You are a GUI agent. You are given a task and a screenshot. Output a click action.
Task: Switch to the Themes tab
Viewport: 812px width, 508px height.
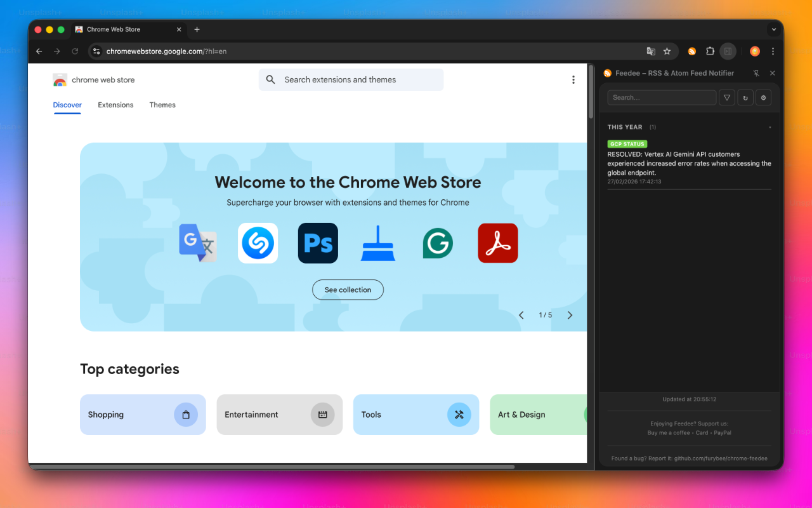coord(162,105)
